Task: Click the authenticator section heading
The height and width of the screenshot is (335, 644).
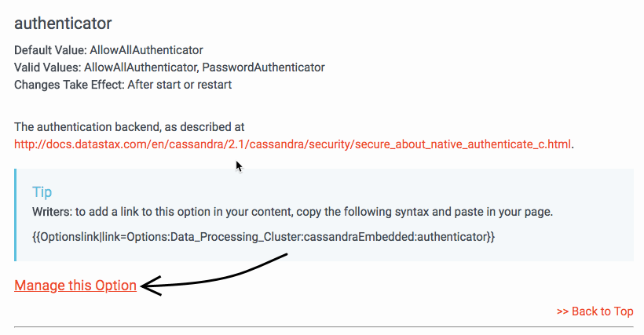Action: [x=63, y=24]
